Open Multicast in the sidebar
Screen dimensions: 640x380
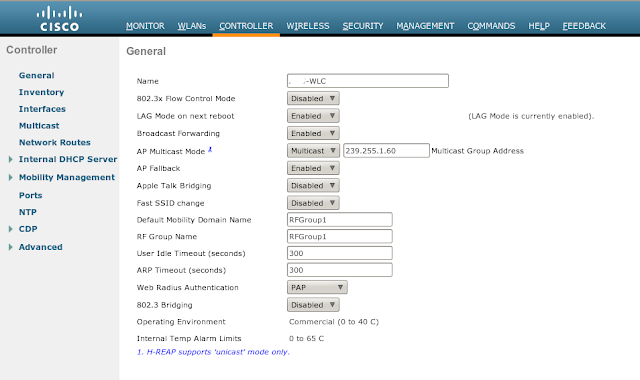39,126
